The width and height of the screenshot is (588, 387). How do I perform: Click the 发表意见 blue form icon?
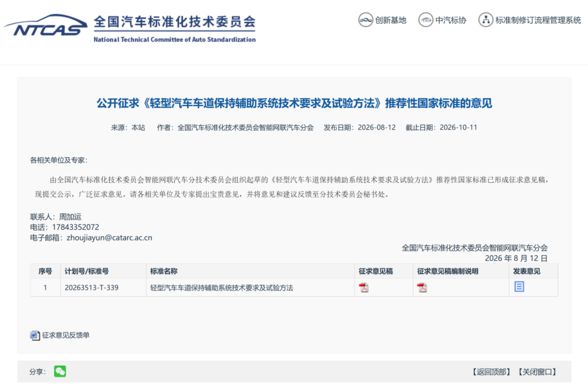519,287
